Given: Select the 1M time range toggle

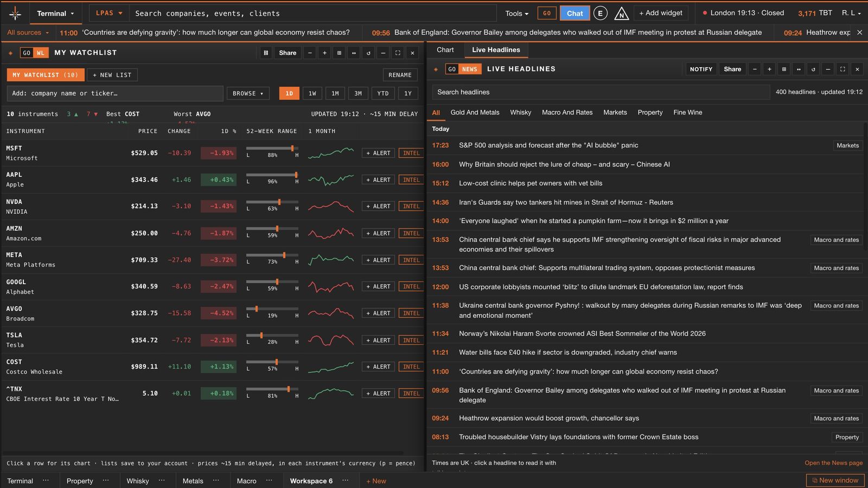Looking at the screenshot, I should [x=335, y=93].
